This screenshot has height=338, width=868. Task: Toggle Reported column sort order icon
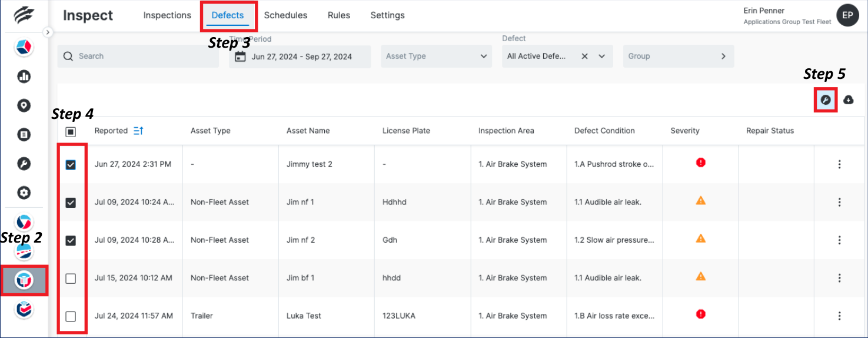click(138, 131)
